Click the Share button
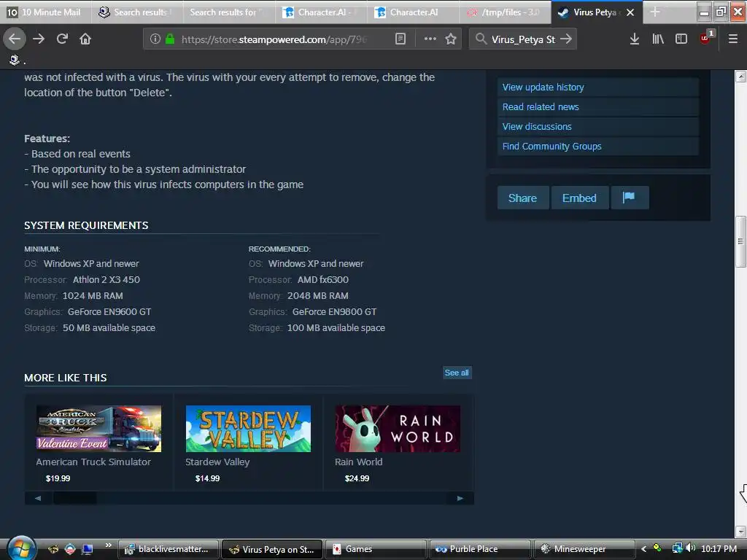Image resolution: width=747 pixels, height=560 pixels. coord(522,198)
